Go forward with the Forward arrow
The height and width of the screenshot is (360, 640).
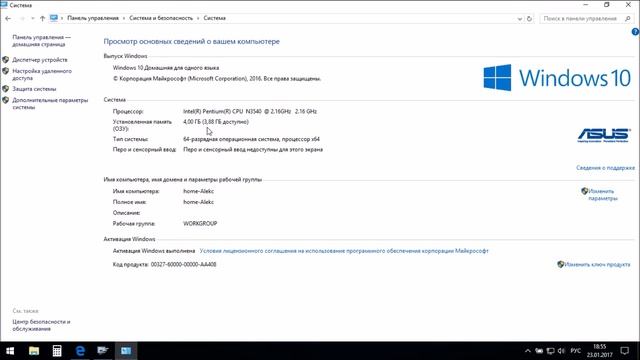[22, 18]
